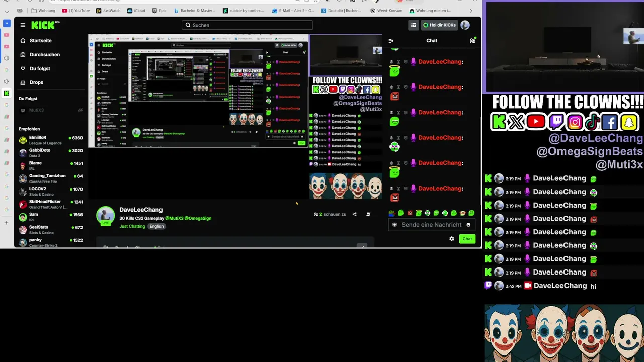Open the emoji picker in chat input
The height and width of the screenshot is (362, 644).
468,225
